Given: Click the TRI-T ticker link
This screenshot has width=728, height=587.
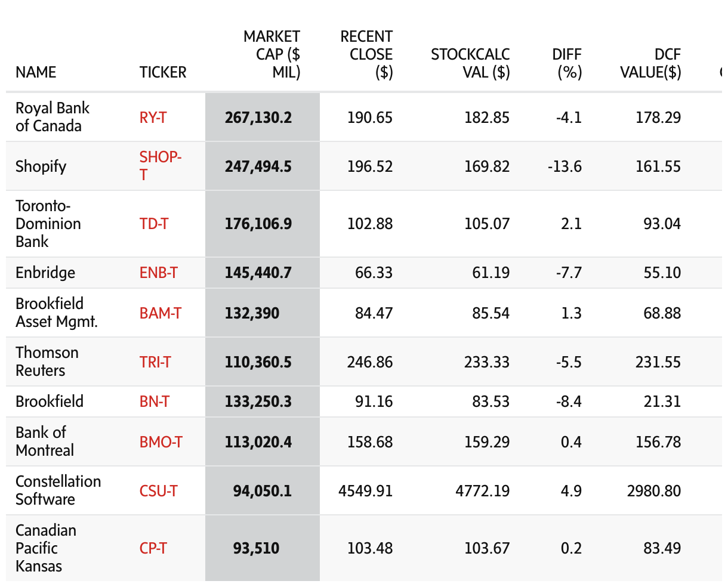Looking at the screenshot, I should coord(155,362).
